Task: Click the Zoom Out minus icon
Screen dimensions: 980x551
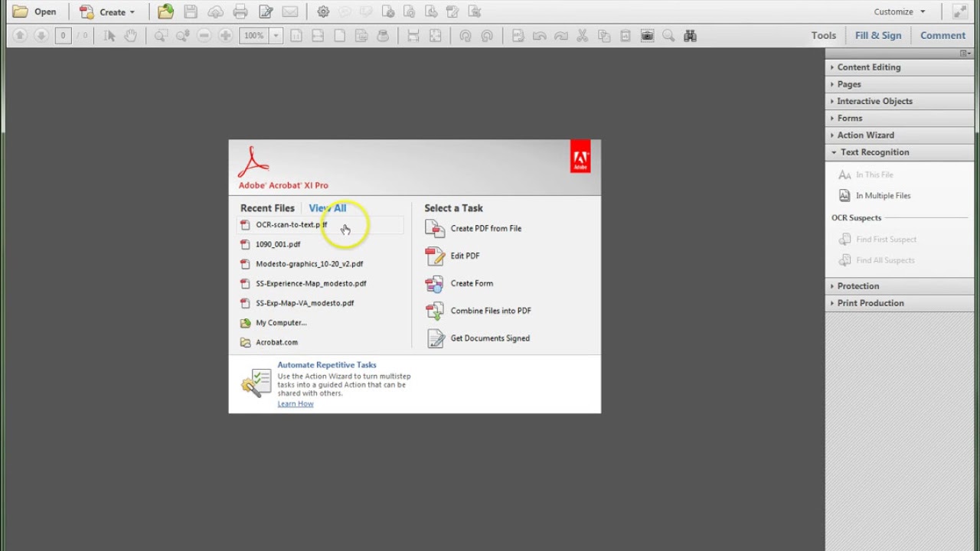Action: coord(204,35)
